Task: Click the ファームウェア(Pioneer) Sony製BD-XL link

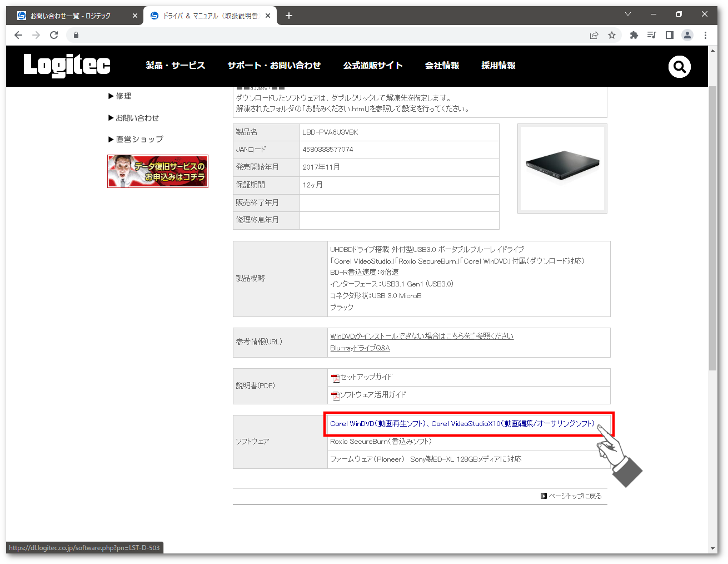Action: [426, 459]
